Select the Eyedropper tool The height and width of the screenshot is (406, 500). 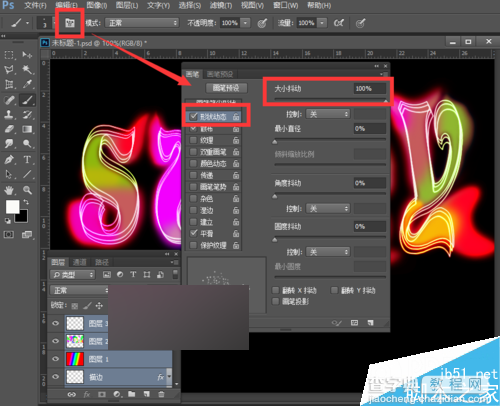(x=27, y=84)
